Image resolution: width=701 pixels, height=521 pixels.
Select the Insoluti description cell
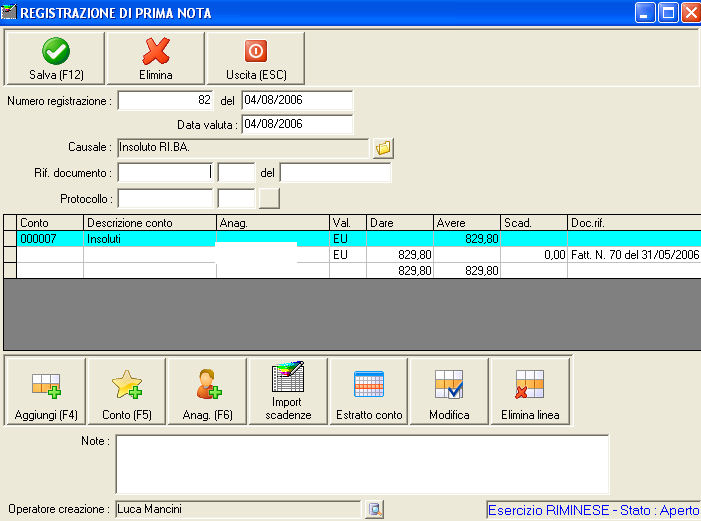150,239
